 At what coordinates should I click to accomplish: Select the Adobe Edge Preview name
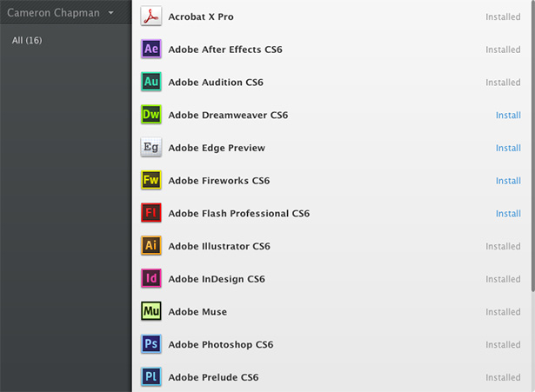coord(217,148)
